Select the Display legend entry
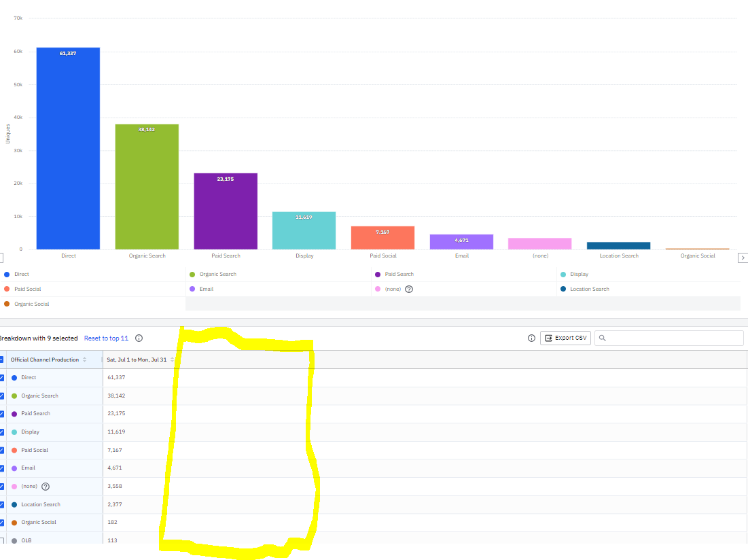Screen dimensions: 748x560 (x=575, y=275)
